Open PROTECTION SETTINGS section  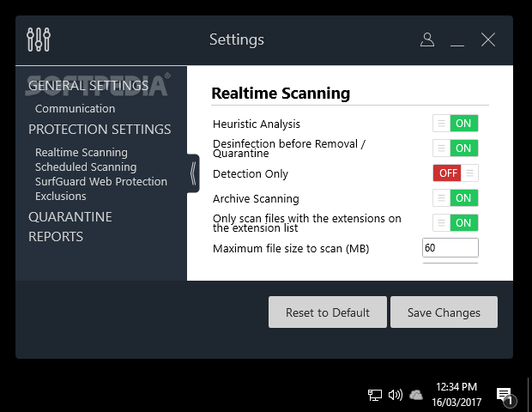100,130
